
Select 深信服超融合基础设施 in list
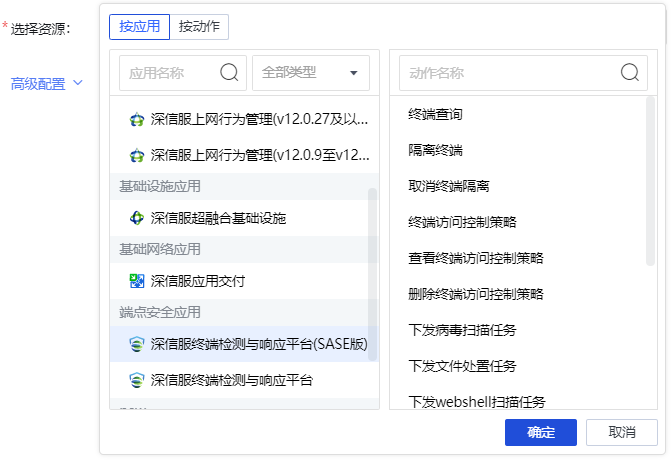244,218
